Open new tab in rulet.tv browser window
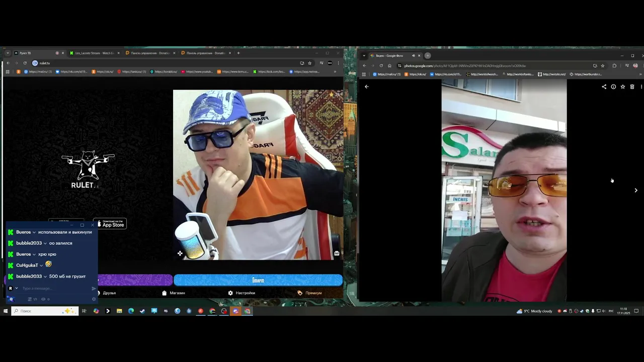The width and height of the screenshot is (644, 362). point(238,53)
